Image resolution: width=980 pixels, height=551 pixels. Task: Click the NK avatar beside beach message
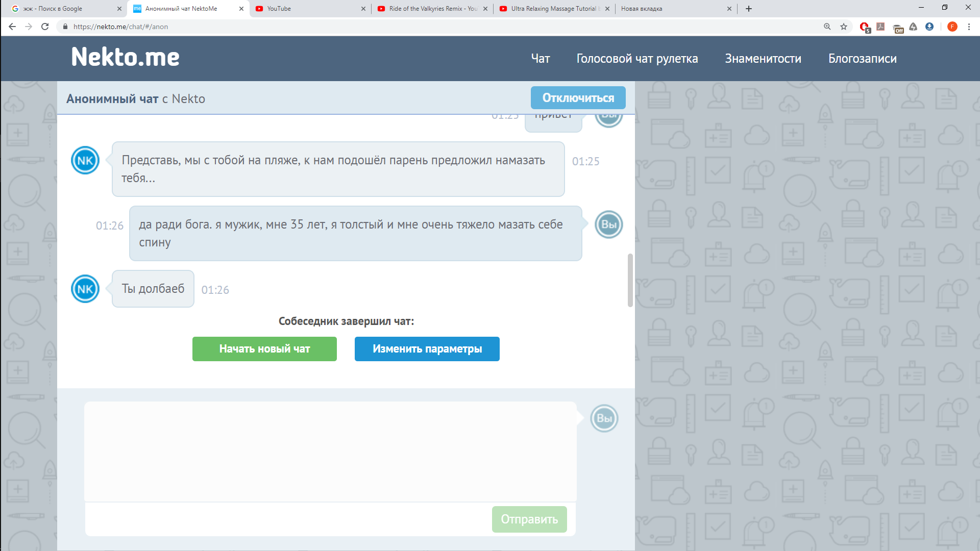[x=85, y=160]
